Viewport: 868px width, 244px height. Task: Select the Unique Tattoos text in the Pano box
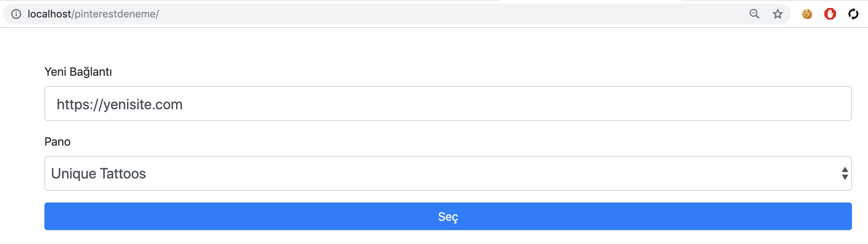coord(98,174)
